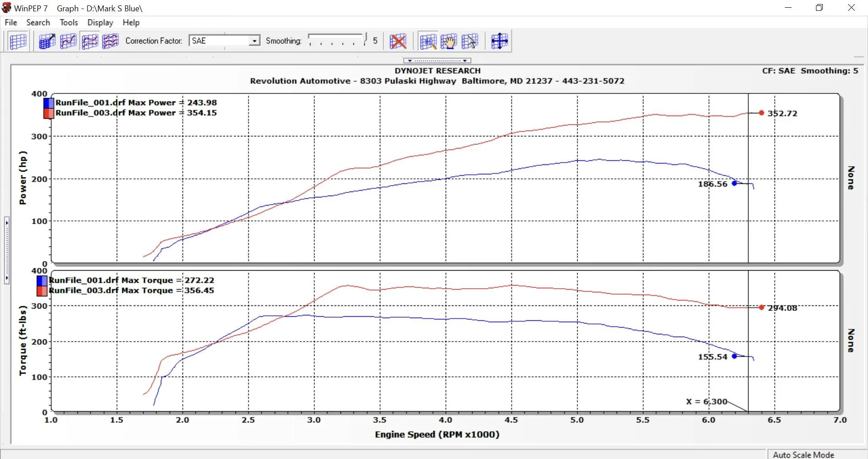The image size is (868, 459).
Task: Open the Tools menu
Action: [69, 23]
